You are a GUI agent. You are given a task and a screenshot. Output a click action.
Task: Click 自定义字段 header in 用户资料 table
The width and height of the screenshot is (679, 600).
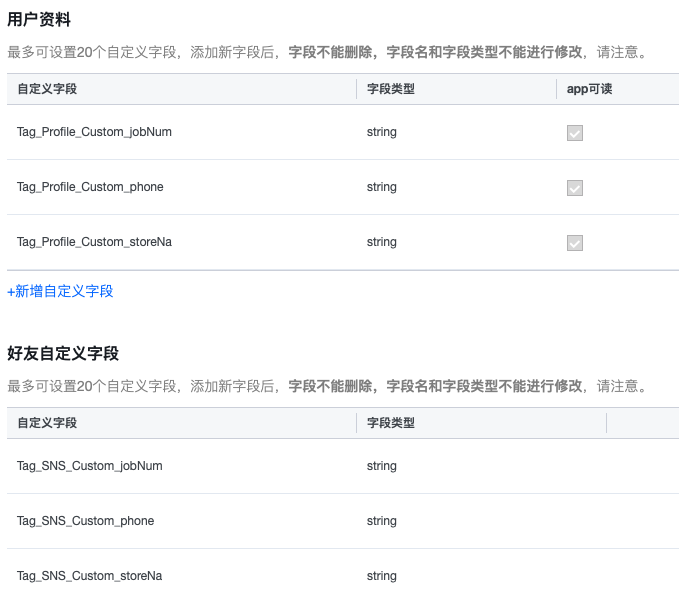[47, 89]
